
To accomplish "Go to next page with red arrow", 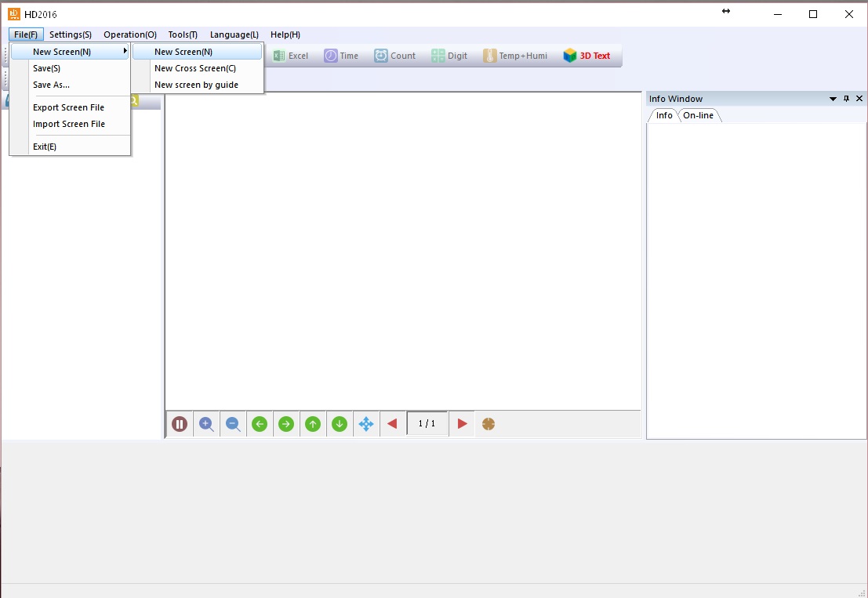I will click(x=463, y=424).
